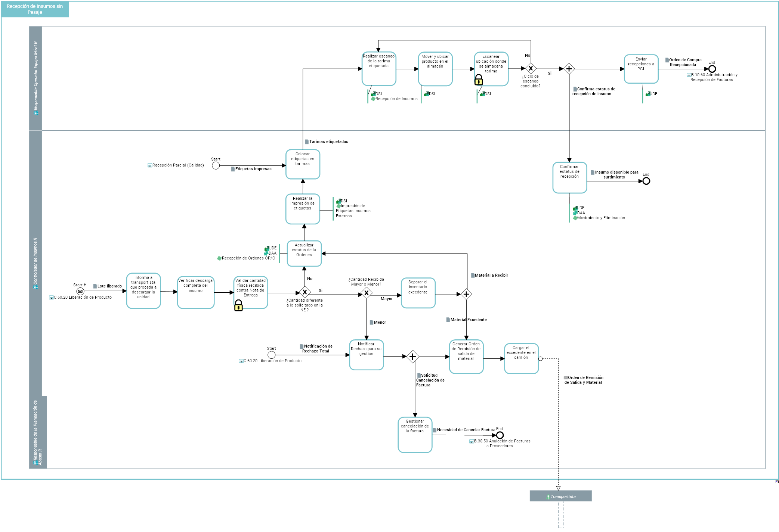Click the Movimiento y Eliminación annotation text
779x532 pixels.
click(601, 218)
